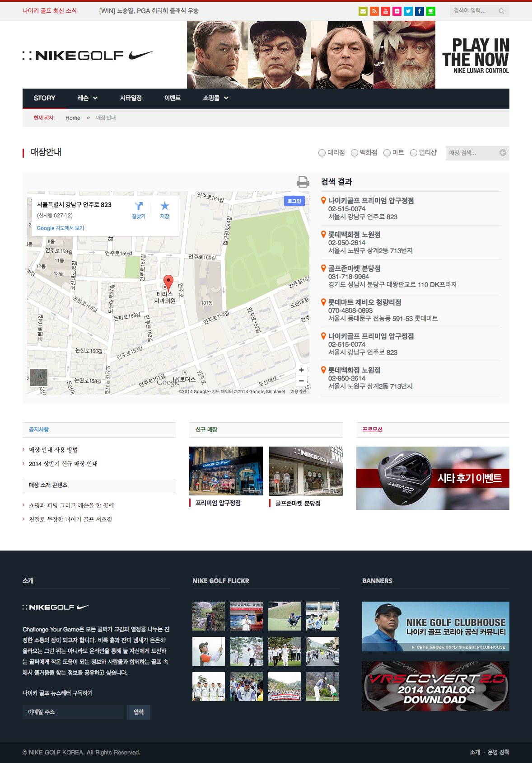
Task: Open first 나이키골프 프리미엄 압구정점 result
Action: pos(371,201)
